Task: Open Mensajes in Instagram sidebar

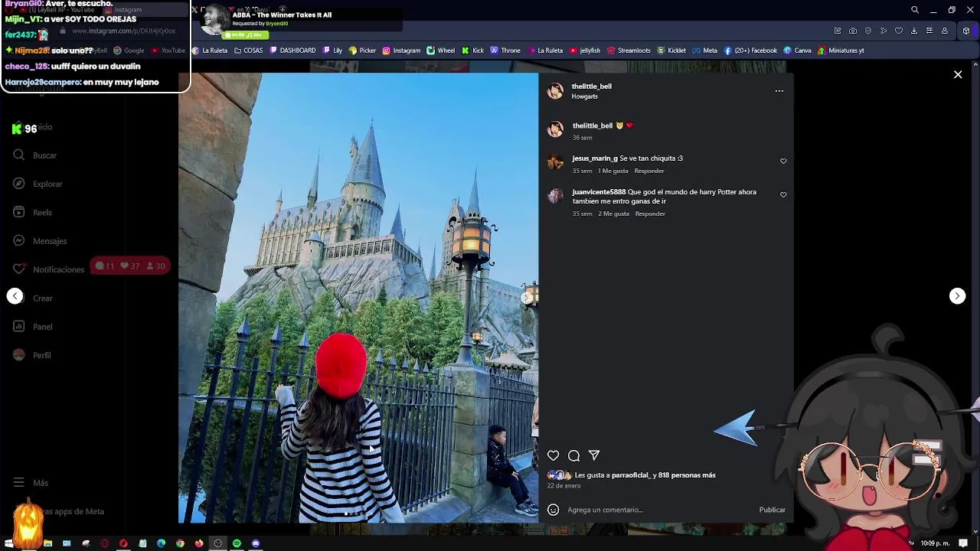Action: point(40,241)
